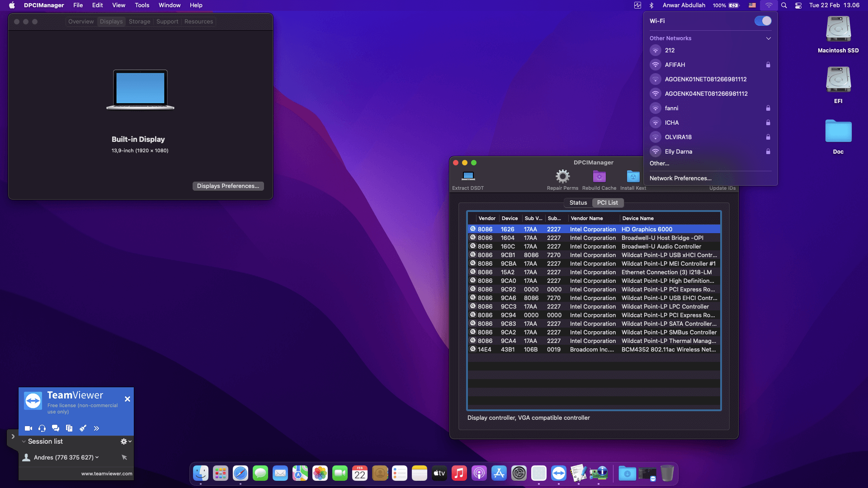
Task: Click Bluetooth icon in menu bar
Action: click(651, 5)
